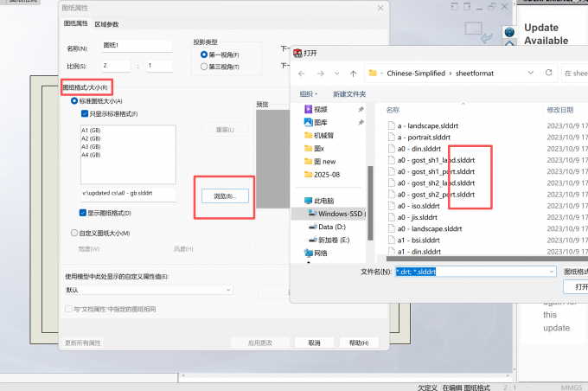Click the globe icon beside Update Available
Screen dimensions: 588x391
[x=509, y=32]
